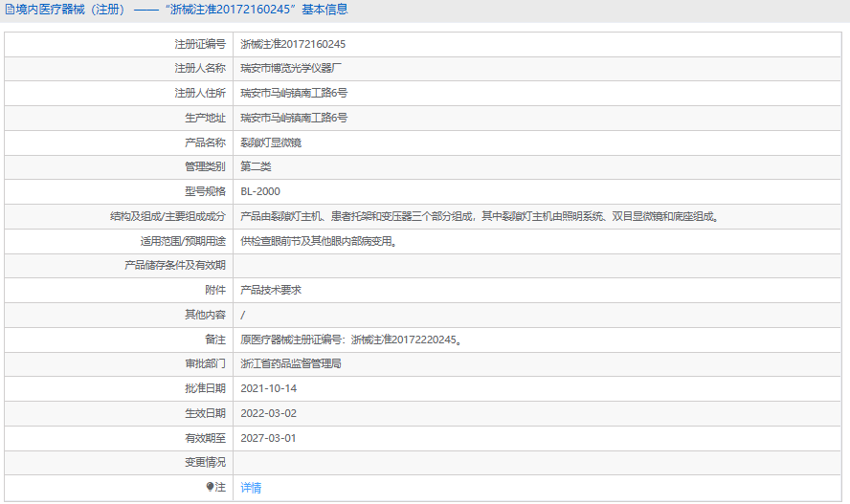Click the 审批部门 row label
The height and width of the screenshot is (504, 850).
point(205,363)
